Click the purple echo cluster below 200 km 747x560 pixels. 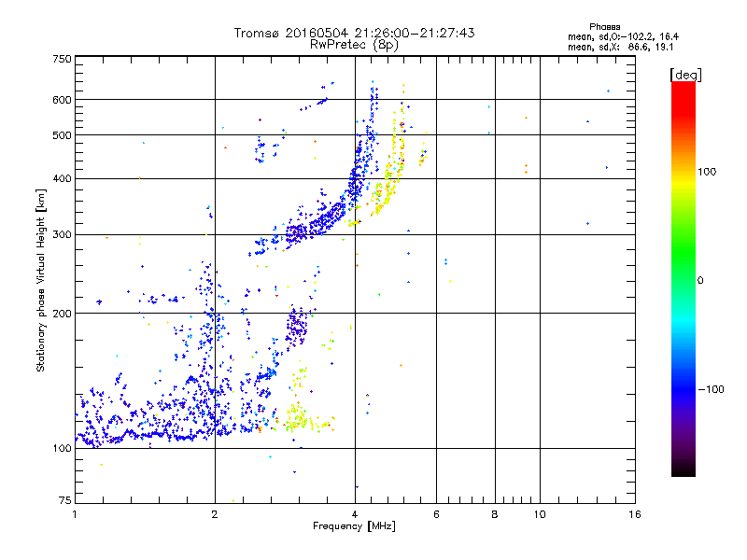click(296, 326)
